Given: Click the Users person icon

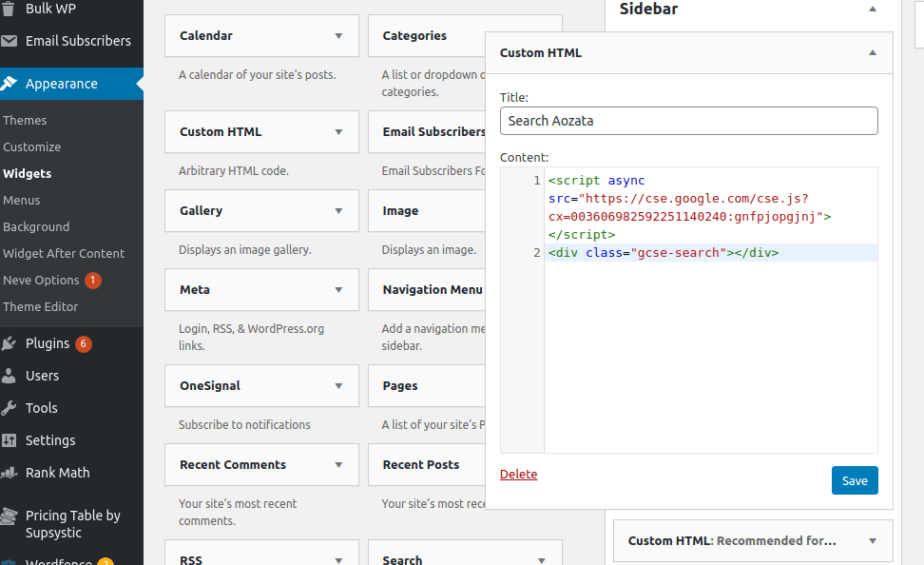Looking at the screenshot, I should click(10, 376).
